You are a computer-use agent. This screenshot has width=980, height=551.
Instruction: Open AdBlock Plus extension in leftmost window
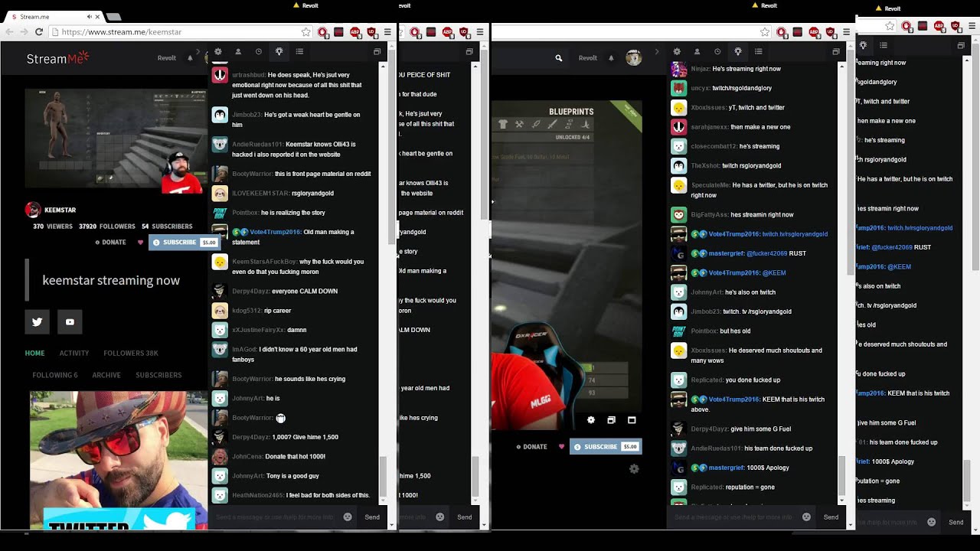coord(355,32)
